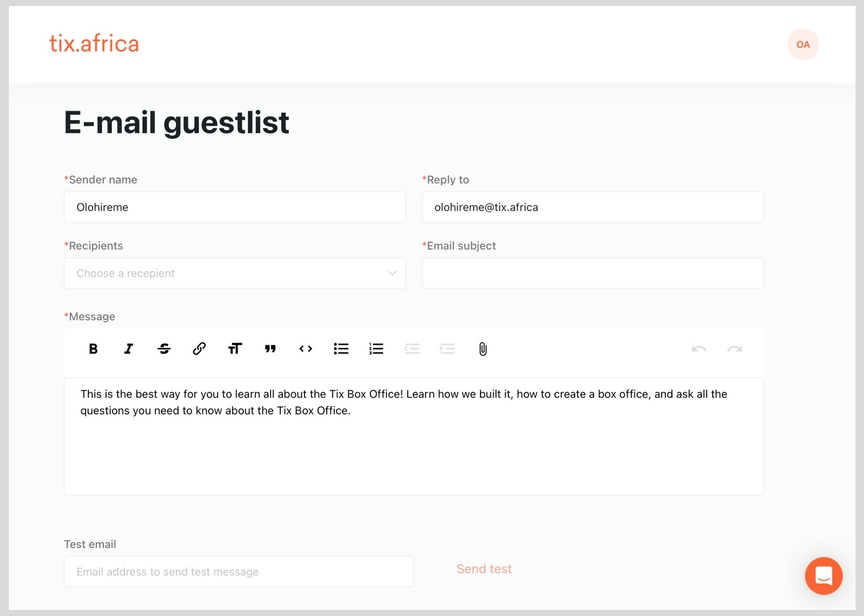This screenshot has width=864, height=616.
Task: Click the decrease indent icon
Action: pos(412,349)
